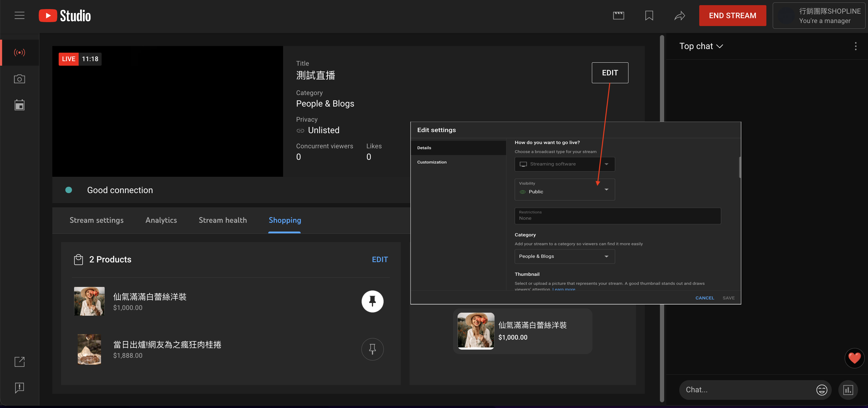Click the monitor icon in Streaming software field
Viewport: 868px width, 408px height.
[523, 164]
